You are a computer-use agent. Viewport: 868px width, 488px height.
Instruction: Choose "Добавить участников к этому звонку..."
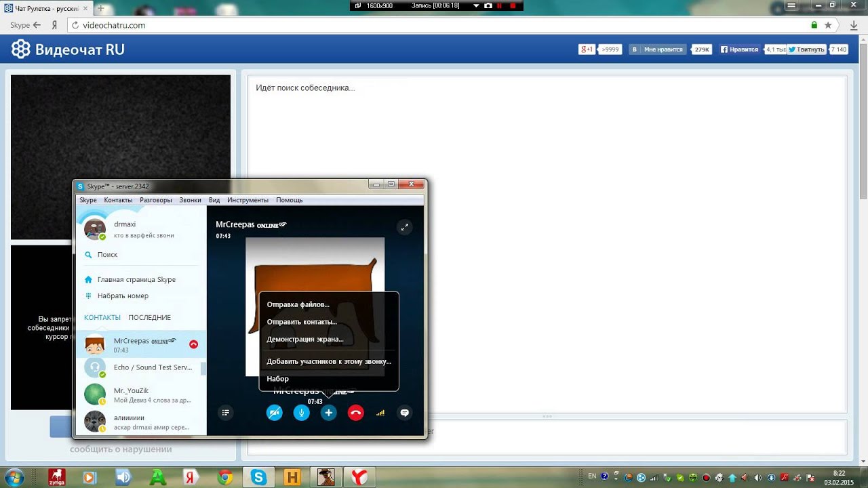(x=329, y=361)
